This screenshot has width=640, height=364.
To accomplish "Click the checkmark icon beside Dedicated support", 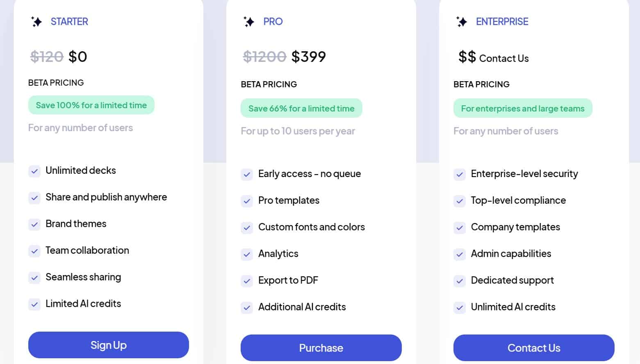I will point(460,281).
